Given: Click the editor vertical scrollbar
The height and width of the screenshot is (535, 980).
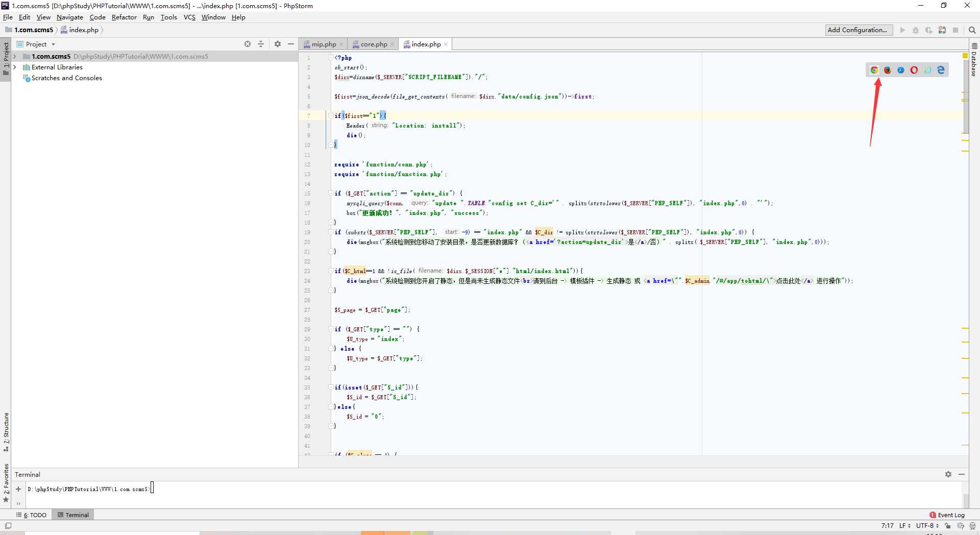Looking at the screenshot, I should 966,97.
